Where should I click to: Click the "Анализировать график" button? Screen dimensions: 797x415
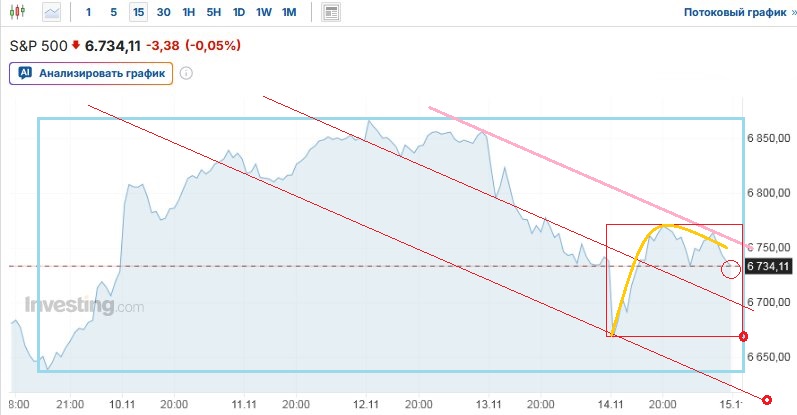[91, 73]
